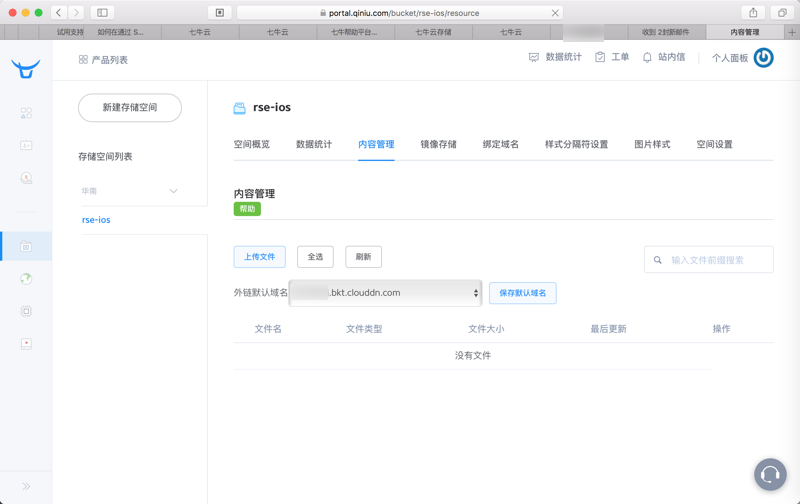The width and height of the screenshot is (800, 504).
Task: Select the 内容管理 tab
Action: pyautogui.click(x=376, y=144)
